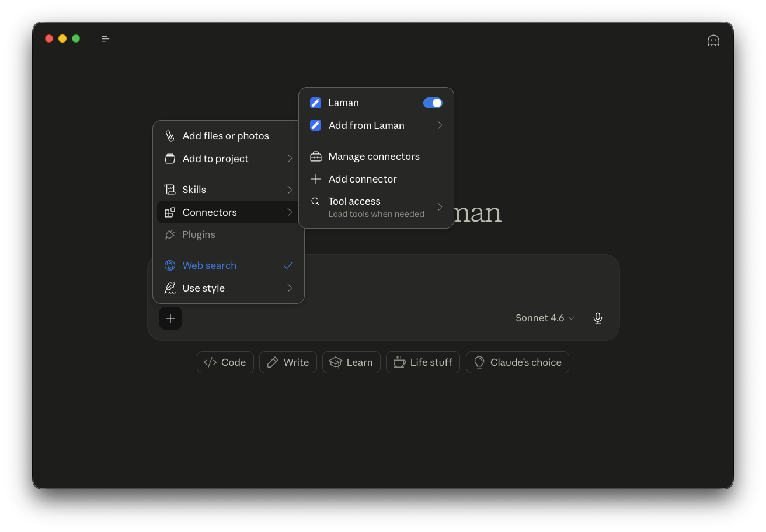This screenshot has height=532, width=766.
Task: Click the Laman label in connectors submenu
Action: (344, 103)
